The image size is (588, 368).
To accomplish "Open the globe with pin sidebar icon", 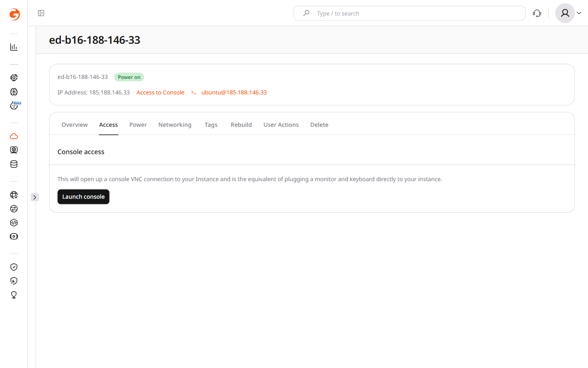I will pyautogui.click(x=14, y=195).
